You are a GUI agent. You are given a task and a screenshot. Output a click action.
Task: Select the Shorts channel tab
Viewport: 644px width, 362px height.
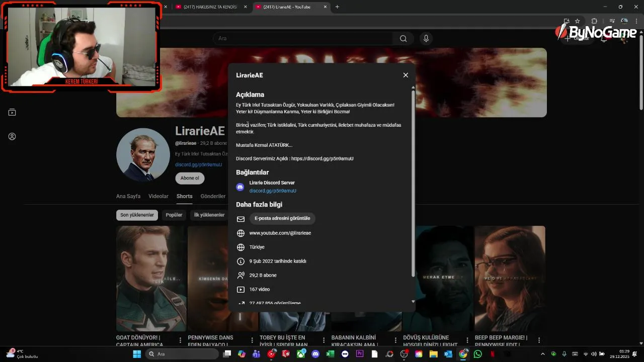coord(185,196)
